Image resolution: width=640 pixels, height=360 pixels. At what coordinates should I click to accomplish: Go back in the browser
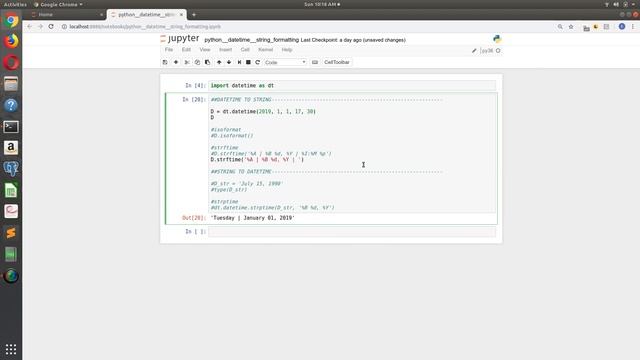[x=29, y=27]
